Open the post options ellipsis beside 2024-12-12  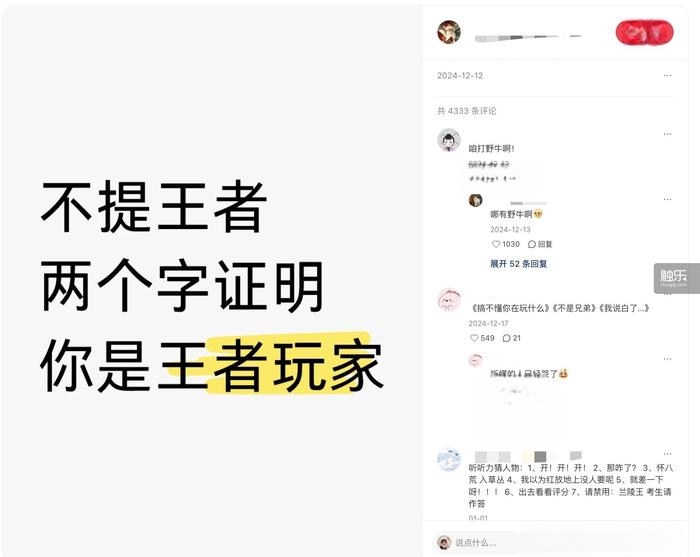click(667, 75)
